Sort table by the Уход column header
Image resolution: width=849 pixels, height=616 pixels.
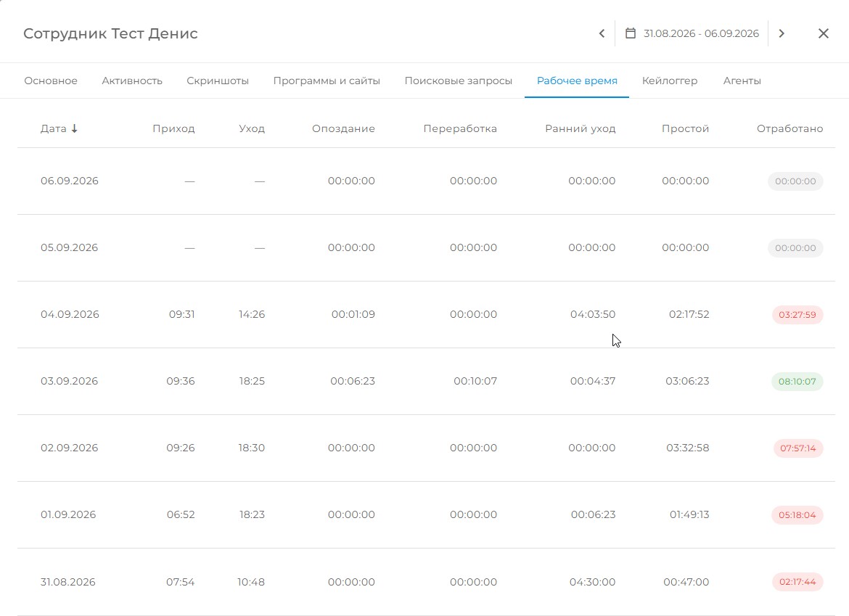[252, 129]
